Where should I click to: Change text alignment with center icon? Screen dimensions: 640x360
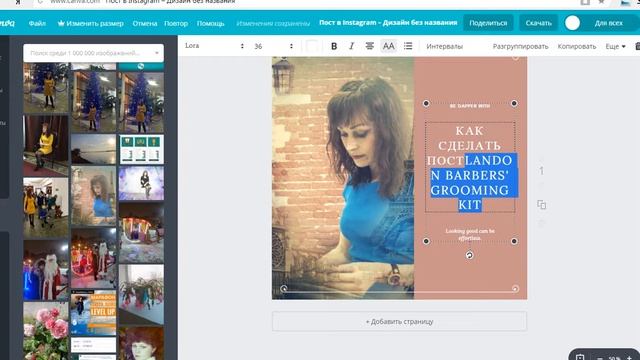(x=369, y=46)
